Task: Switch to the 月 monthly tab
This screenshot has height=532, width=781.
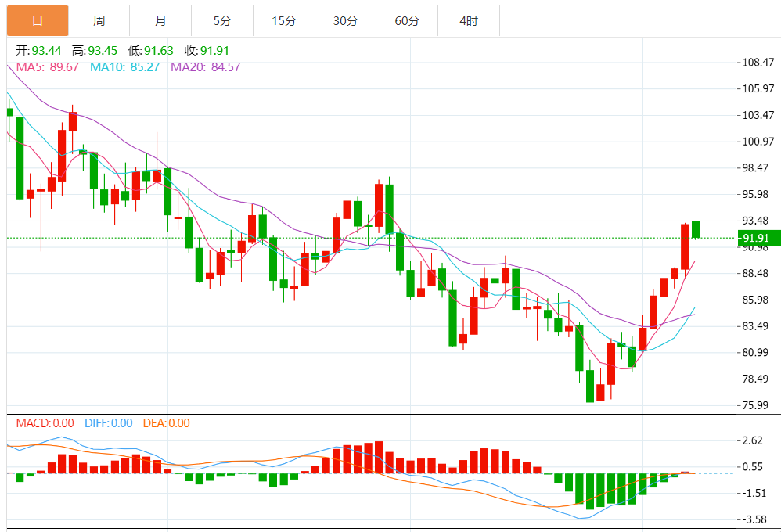Action: pyautogui.click(x=160, y=21)
